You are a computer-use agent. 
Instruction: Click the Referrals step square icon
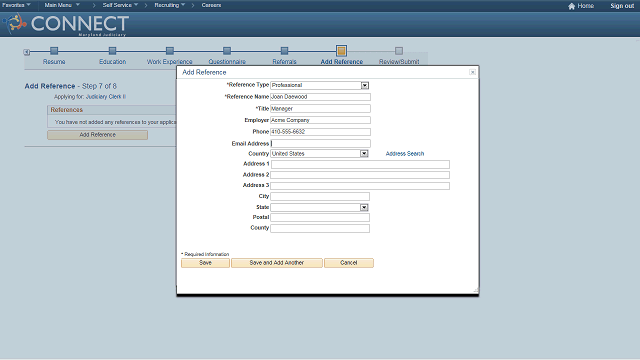pos(284,51)
